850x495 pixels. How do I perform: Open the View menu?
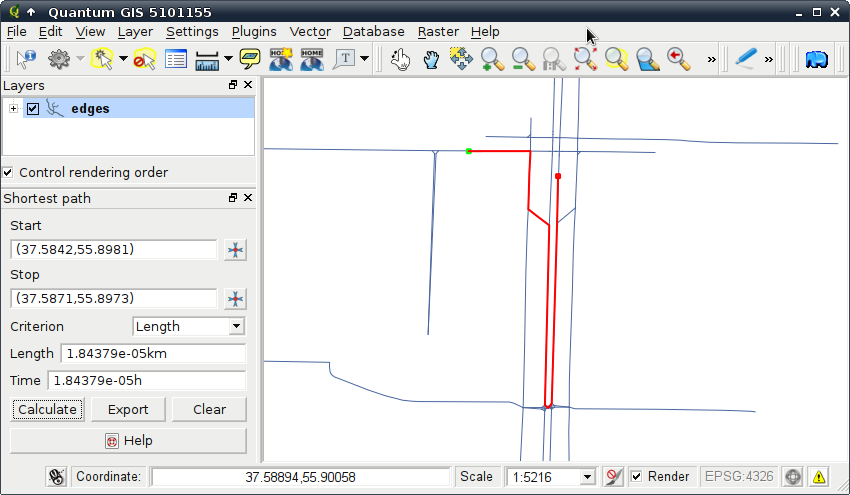pyautogui.click(x=90, y=32)
